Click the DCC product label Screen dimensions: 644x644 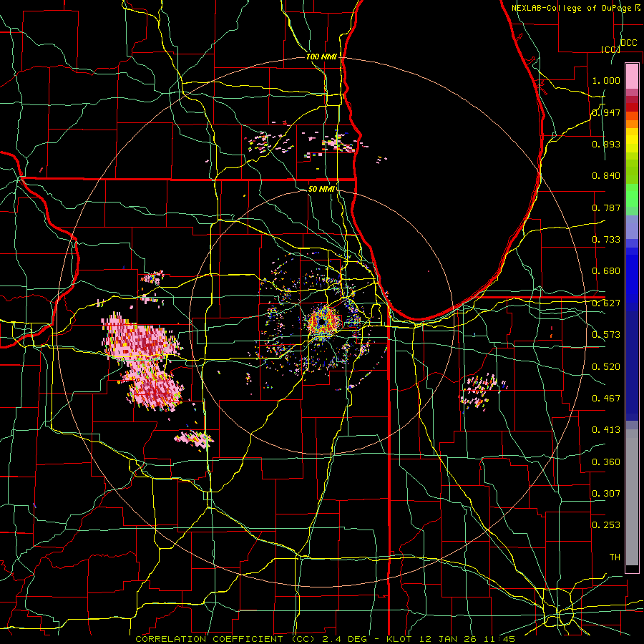[x=628, y=43]
